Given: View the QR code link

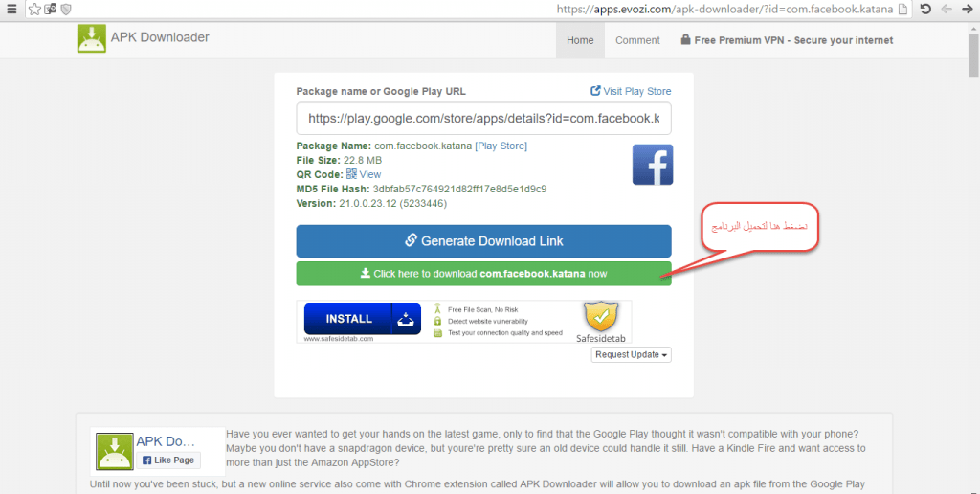Looking at the screenshot, I should click(370, 174).
